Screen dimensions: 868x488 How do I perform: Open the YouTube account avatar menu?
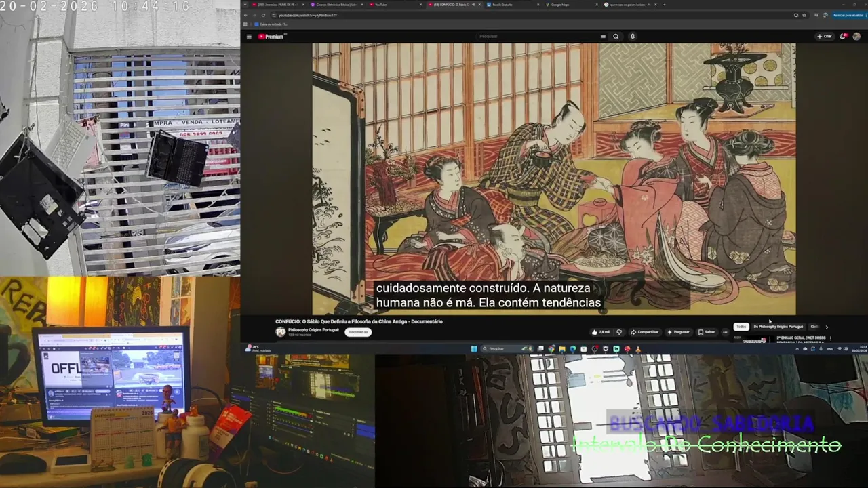856,37
